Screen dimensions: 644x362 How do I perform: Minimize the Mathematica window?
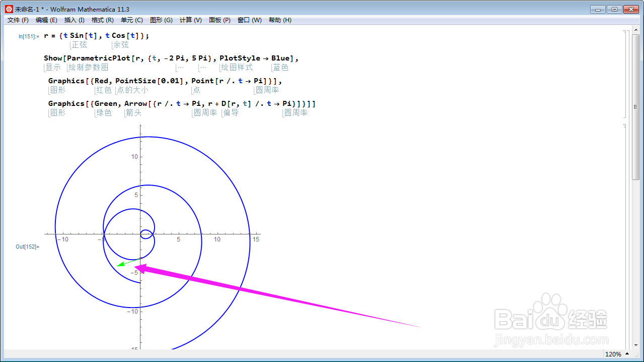point(598,9)
